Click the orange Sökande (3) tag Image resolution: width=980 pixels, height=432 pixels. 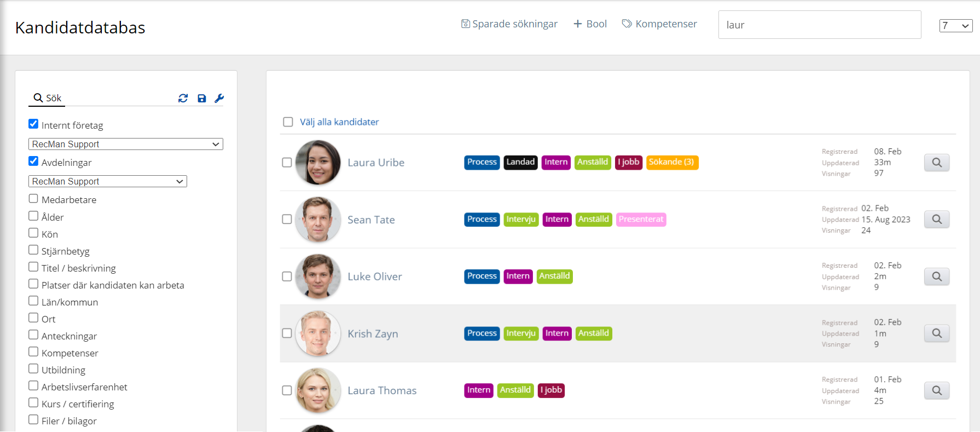[671, 162]
